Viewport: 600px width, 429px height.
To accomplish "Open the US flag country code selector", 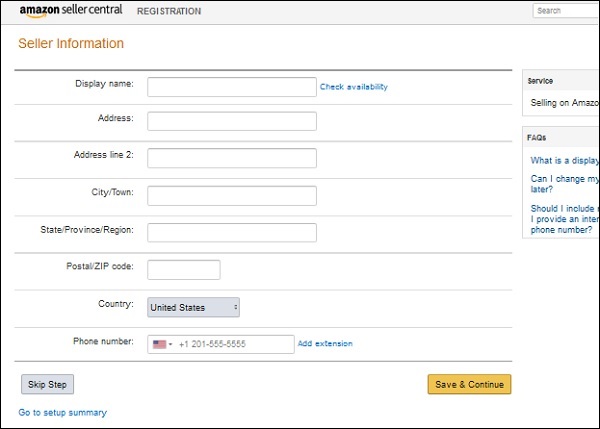I will click(162, 344).
